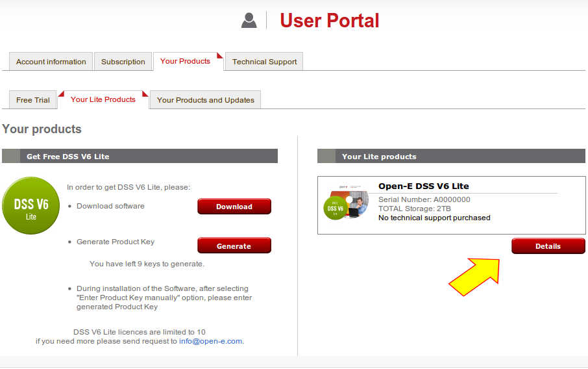Click the green DSS V6 Lite badge

(31, 206)
